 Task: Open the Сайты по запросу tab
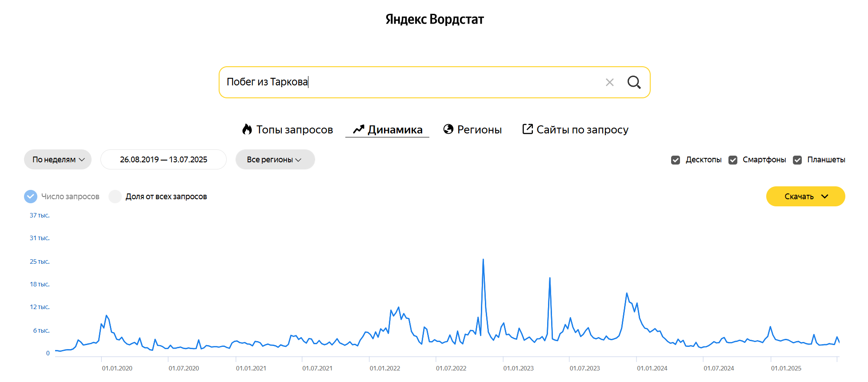tap(582, 129)
